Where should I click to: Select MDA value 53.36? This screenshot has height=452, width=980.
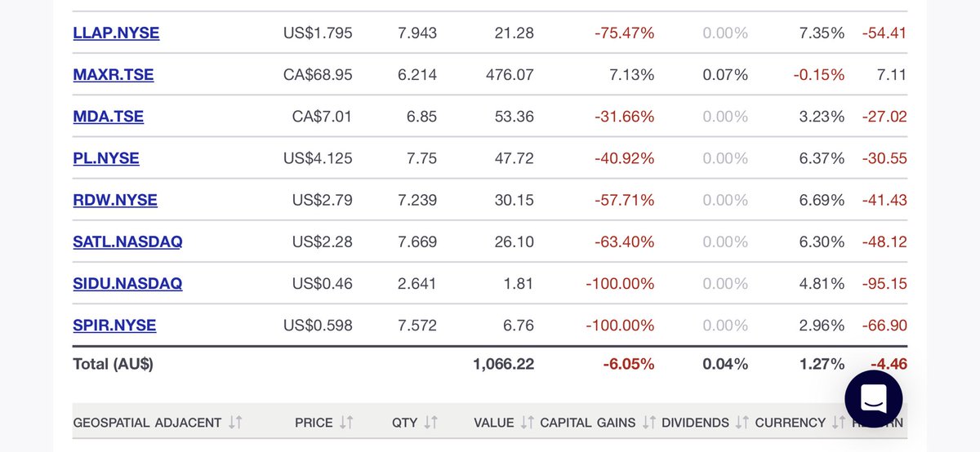[x=513, y=117]
